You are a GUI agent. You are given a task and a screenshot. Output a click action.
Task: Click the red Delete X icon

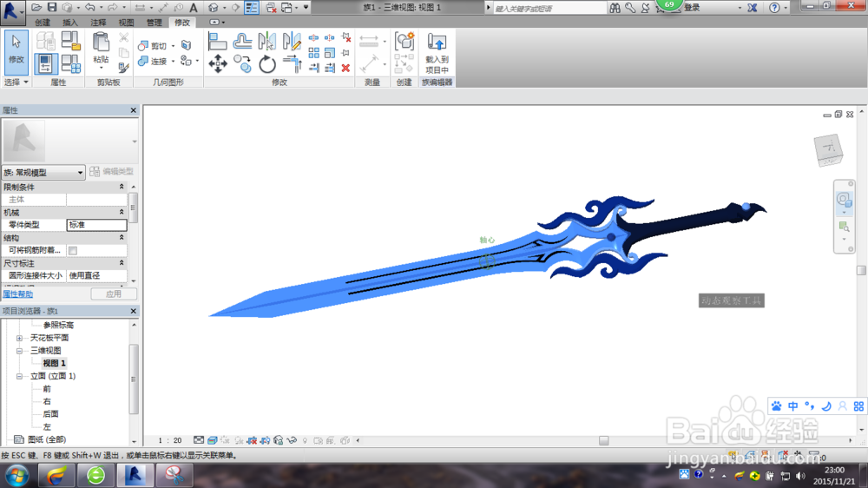click(346, 68)
